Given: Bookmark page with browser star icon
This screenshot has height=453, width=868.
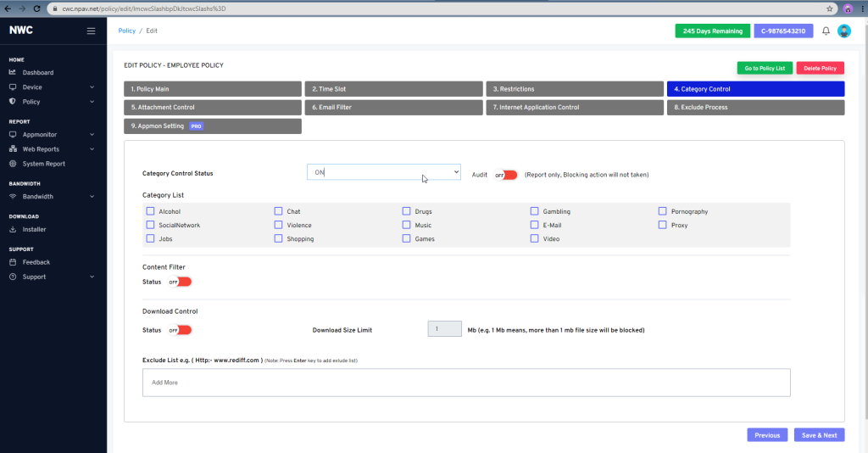Looking at the screenshot, I should click(x=829, y=8).
